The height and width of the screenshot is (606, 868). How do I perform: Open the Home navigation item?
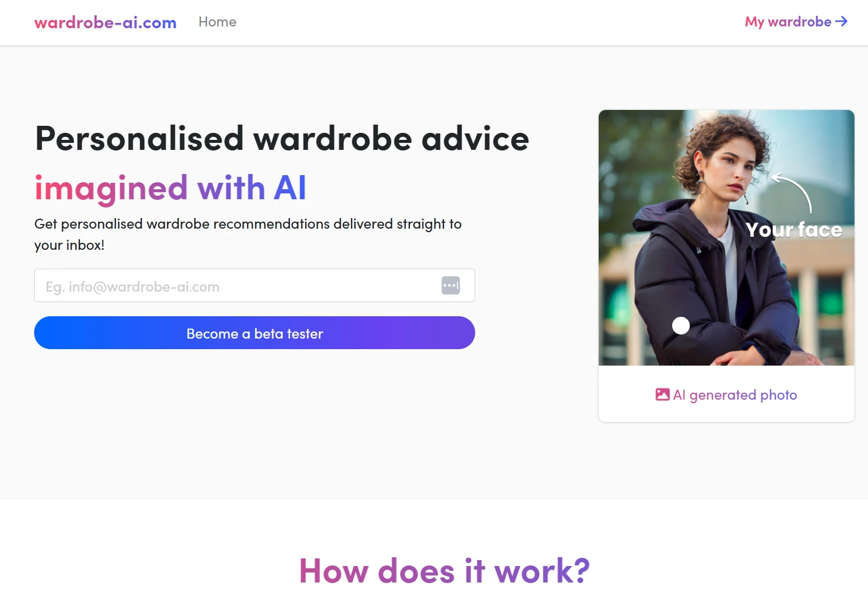click(x=217, y=22)
